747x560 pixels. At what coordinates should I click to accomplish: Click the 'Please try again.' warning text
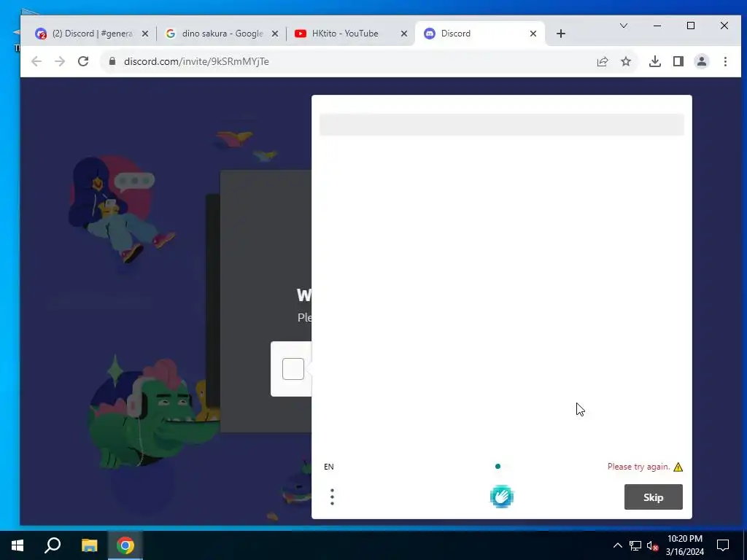638,467
